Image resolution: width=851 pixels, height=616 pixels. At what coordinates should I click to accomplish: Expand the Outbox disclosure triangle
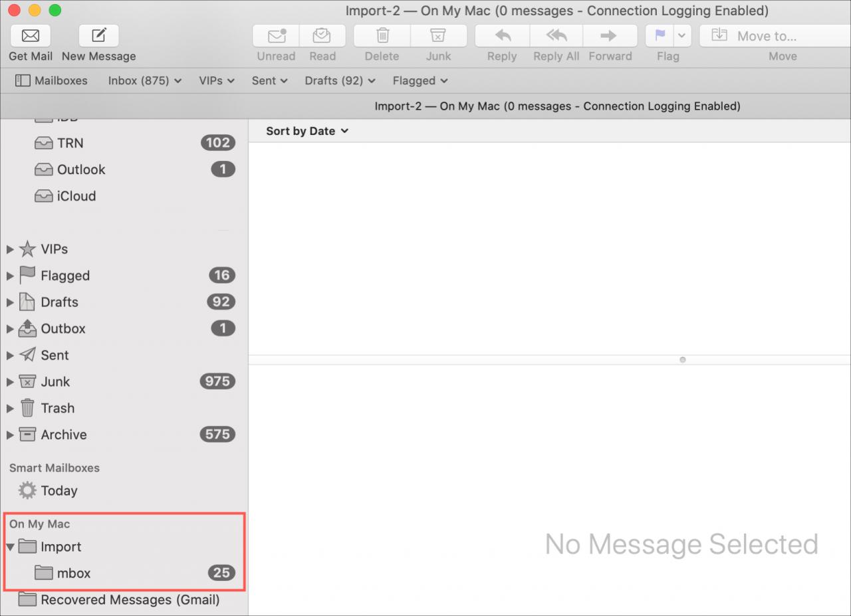[x=9, y=329]
